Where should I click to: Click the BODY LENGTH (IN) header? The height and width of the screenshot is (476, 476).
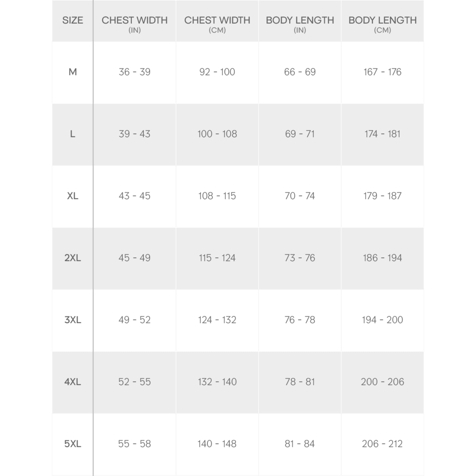300,23
